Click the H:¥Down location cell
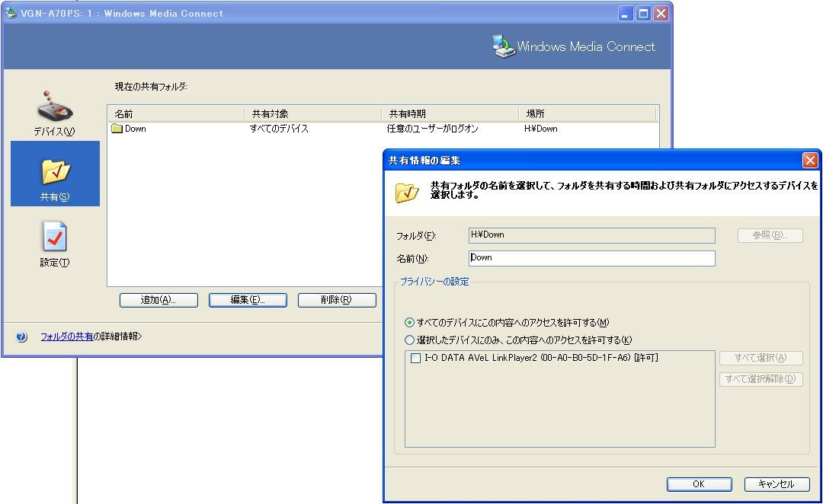 pos(540,129)
